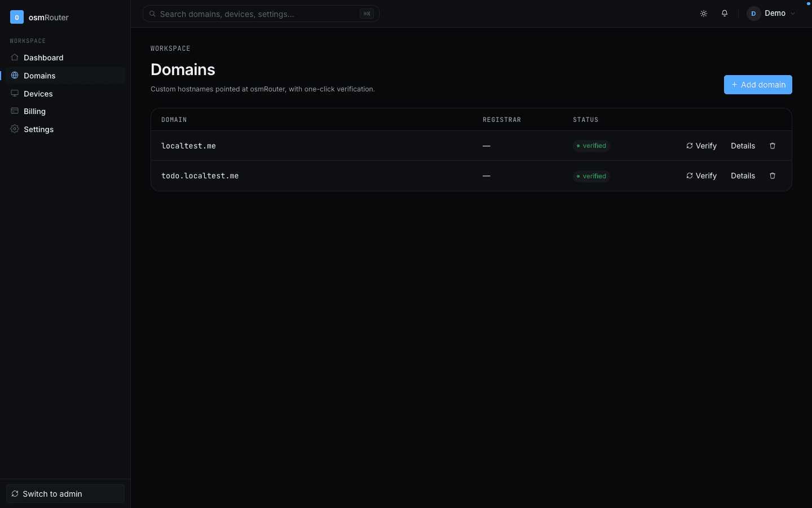Screen dimensions: 812x508
Task: Click the localtest.me domain name
Action: 188,146
